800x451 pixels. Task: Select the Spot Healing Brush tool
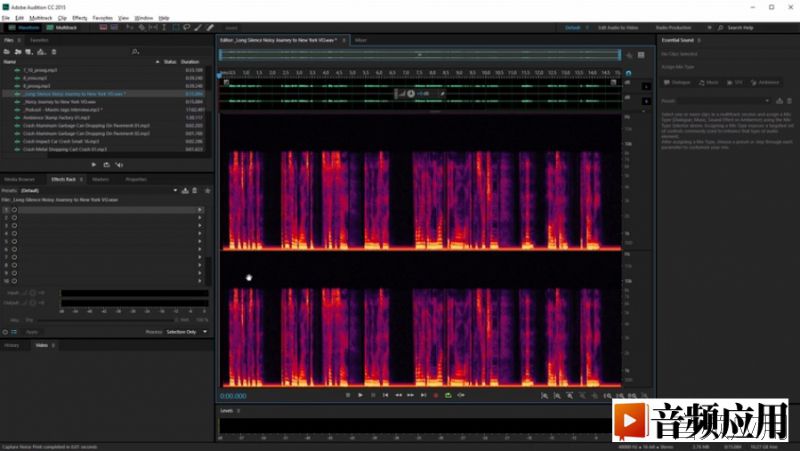pyautogui.click(x=210, y=28)
